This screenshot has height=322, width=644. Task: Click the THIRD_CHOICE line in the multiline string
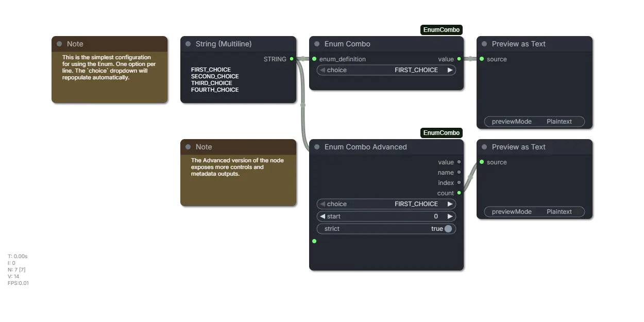tap(212, 83)
